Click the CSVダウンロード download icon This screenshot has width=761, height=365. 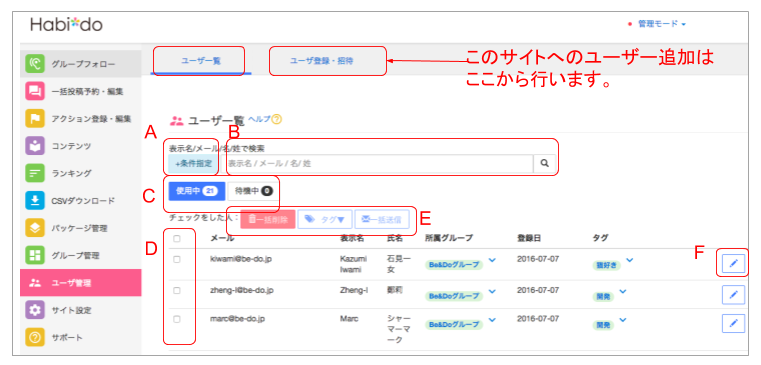[x=35, y=200]
